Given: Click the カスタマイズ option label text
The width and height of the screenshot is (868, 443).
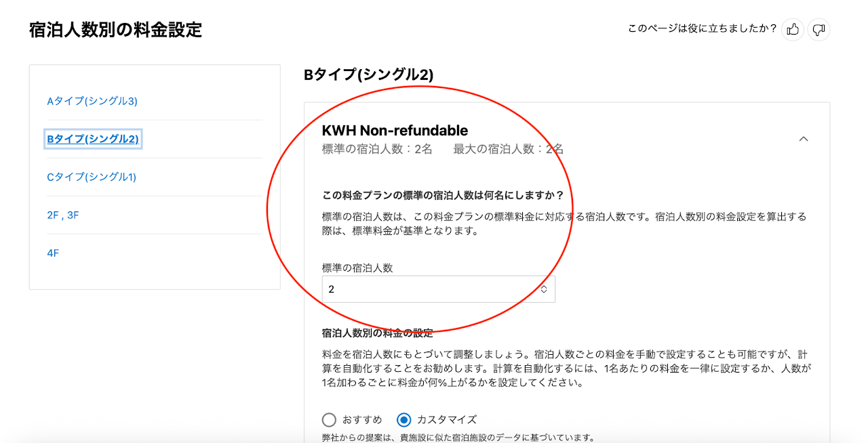Looking at the screenshot, I should 447,419.
